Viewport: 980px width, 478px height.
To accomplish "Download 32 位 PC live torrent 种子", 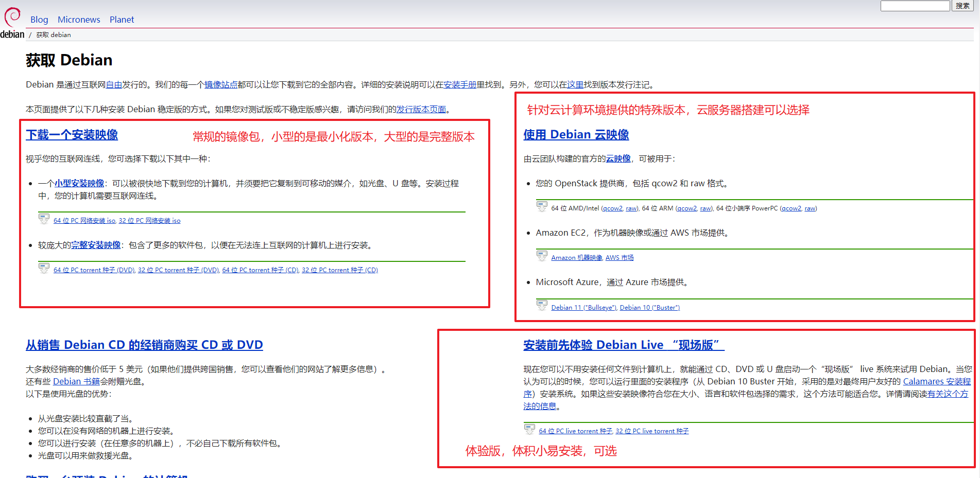I will 652,431.
